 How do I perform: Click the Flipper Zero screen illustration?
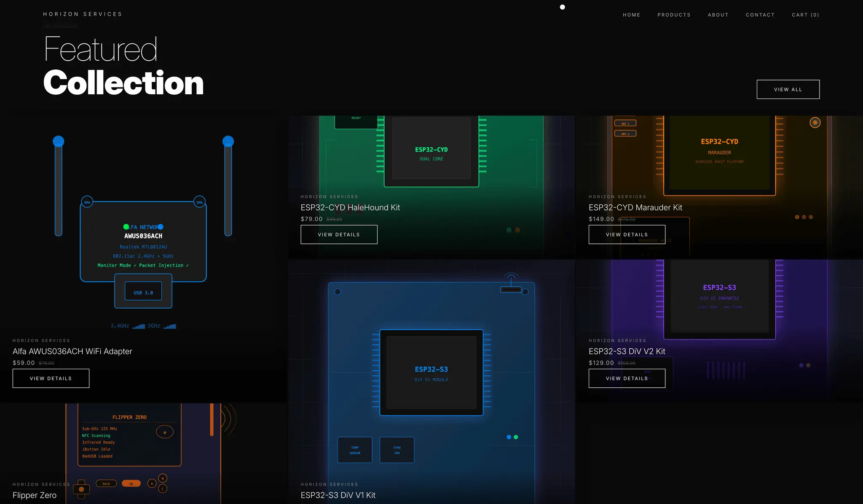click(x=129, y=435)
